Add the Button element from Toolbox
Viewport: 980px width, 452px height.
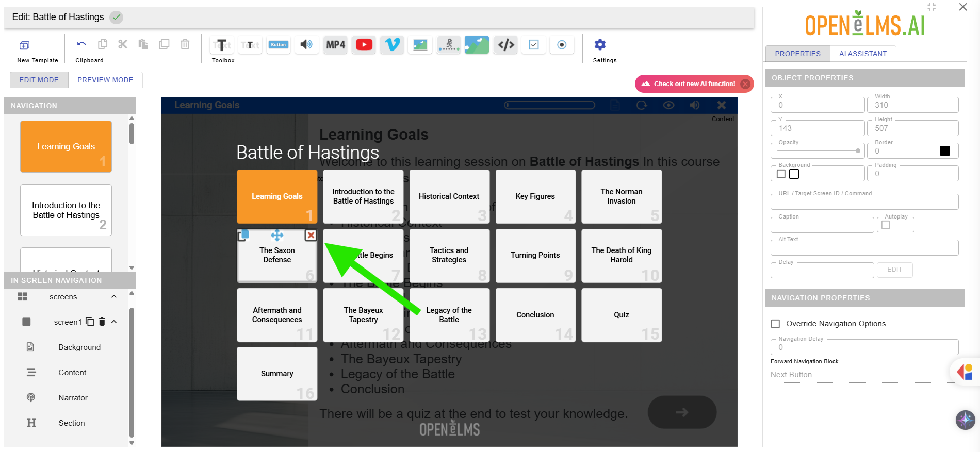point(279,45)
